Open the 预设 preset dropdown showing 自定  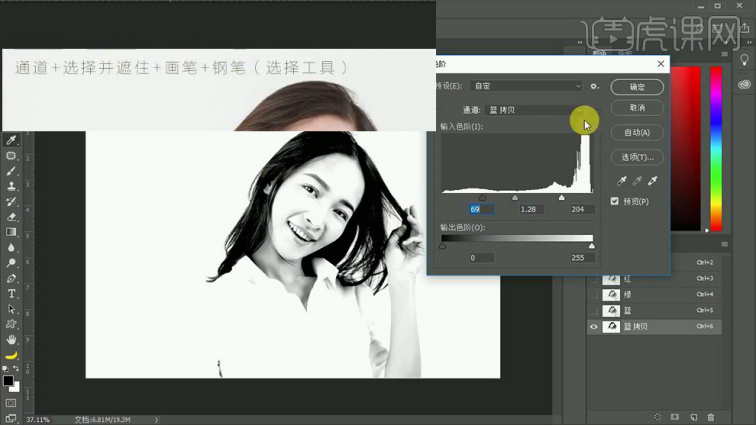click(526, 86)
